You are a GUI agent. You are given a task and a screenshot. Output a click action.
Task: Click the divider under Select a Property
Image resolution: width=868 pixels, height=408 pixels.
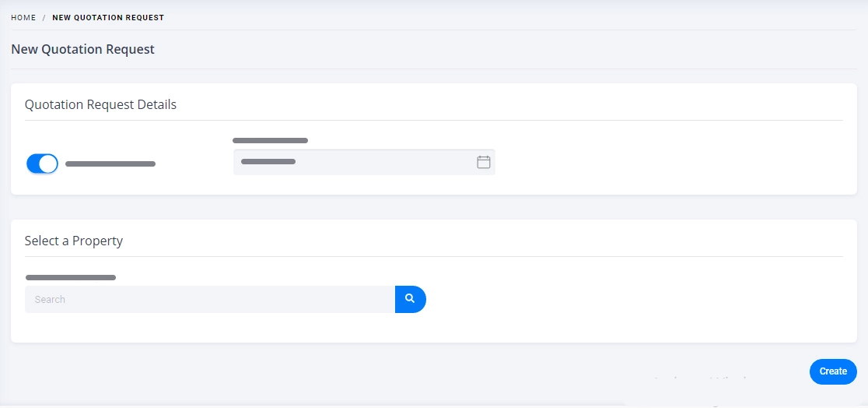[433, 257]
